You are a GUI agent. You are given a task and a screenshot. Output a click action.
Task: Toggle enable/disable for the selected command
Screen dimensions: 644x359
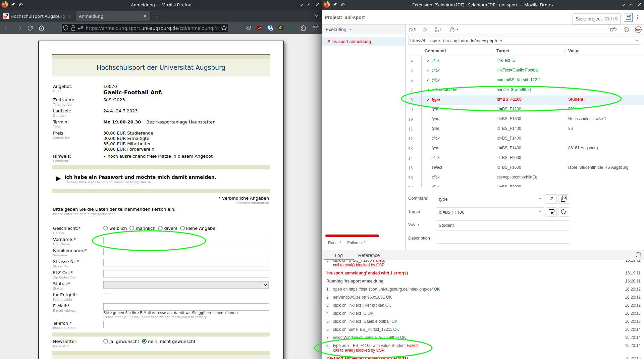551,199
